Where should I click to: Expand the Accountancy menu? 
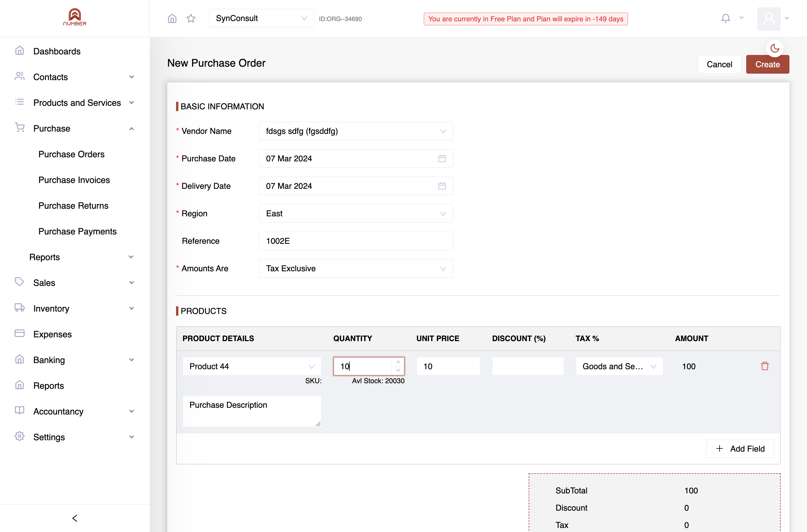(75, 412)
